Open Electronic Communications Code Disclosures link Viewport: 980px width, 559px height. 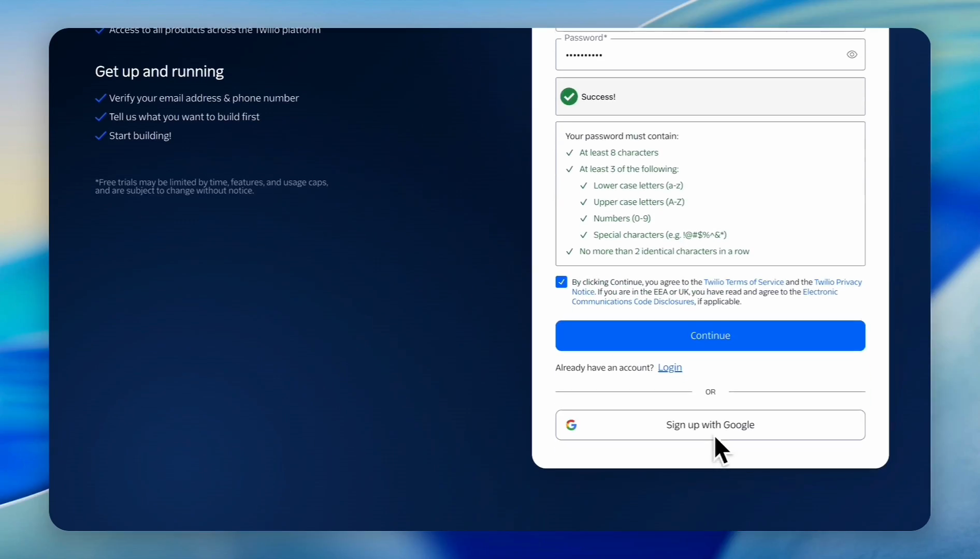[x=632, y=302]
